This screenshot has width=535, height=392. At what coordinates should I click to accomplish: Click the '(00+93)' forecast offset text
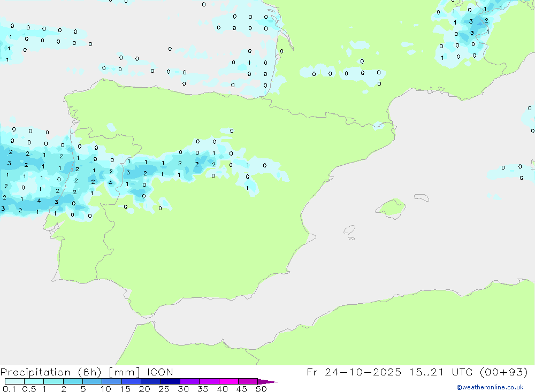tap(503, 372)
